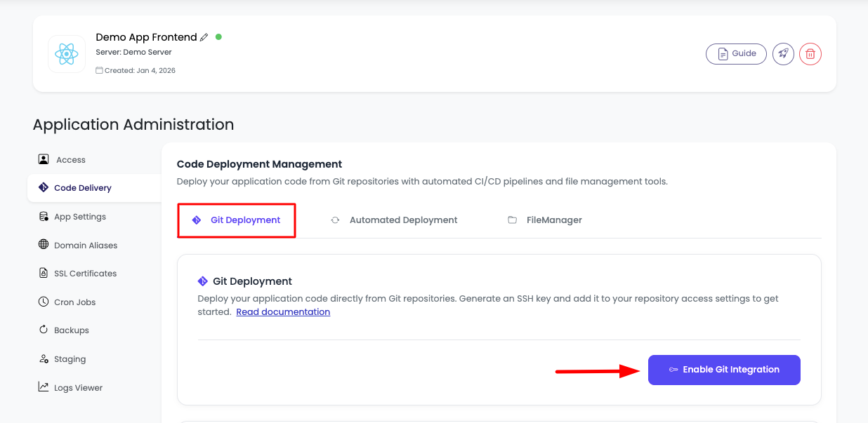This screenshot has width=868, height=423.
Task: Open SSL Certificates settings
Action: [84, 273]
